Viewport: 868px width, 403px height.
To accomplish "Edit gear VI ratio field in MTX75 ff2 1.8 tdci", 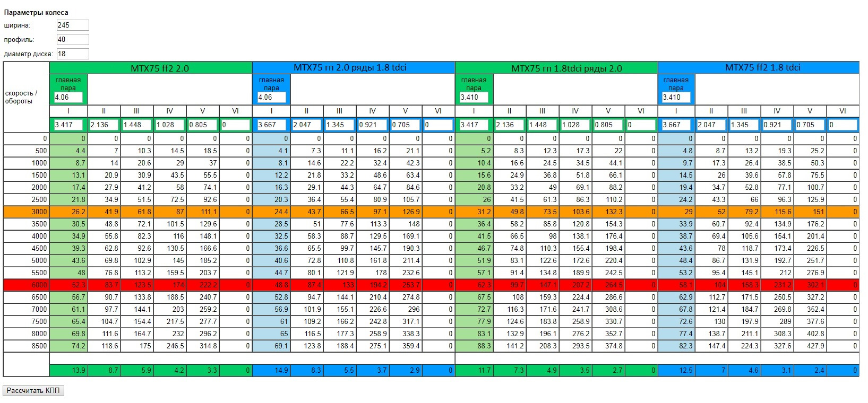I will tap(843, 125).
